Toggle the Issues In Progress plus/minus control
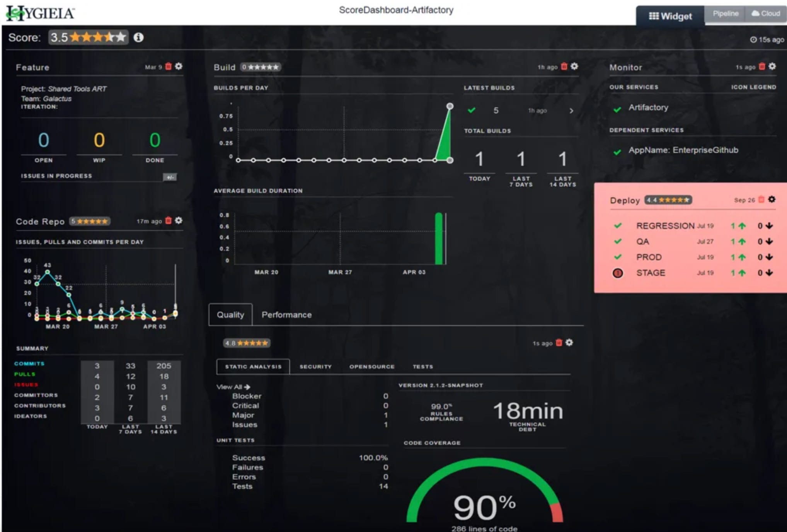 point(170,177)
